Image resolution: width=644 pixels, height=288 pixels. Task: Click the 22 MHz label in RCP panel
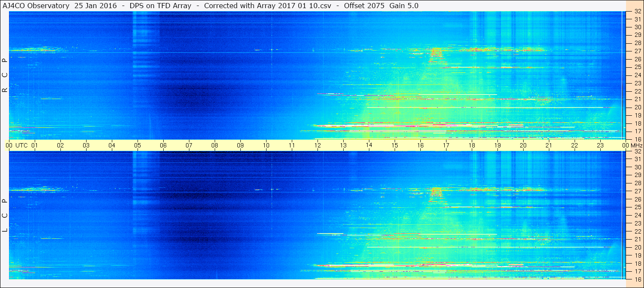click(x=637, y=91)
